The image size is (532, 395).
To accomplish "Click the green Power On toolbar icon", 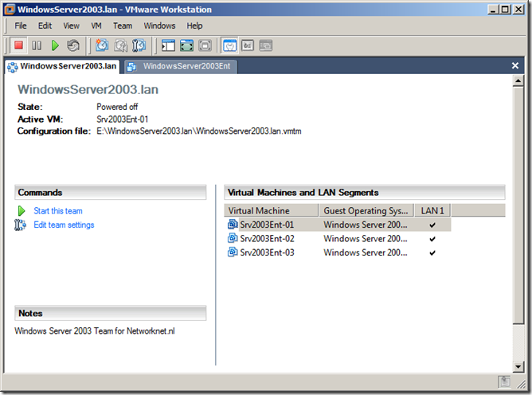I will click(55, 45).
